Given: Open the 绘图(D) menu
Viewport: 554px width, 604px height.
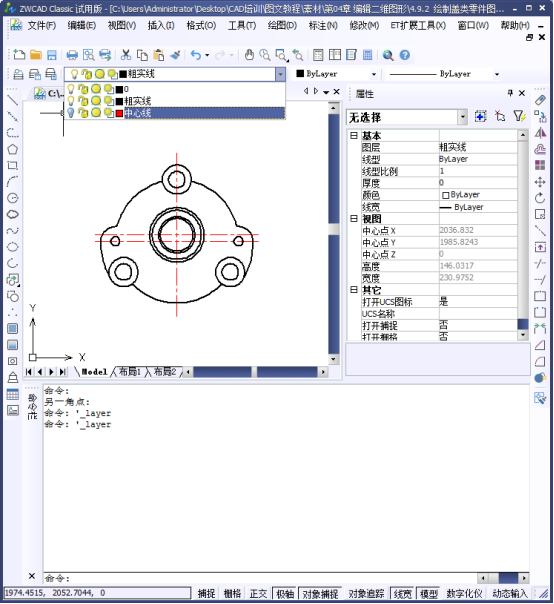Looking at the screenshot, I should tap(282, 25).
